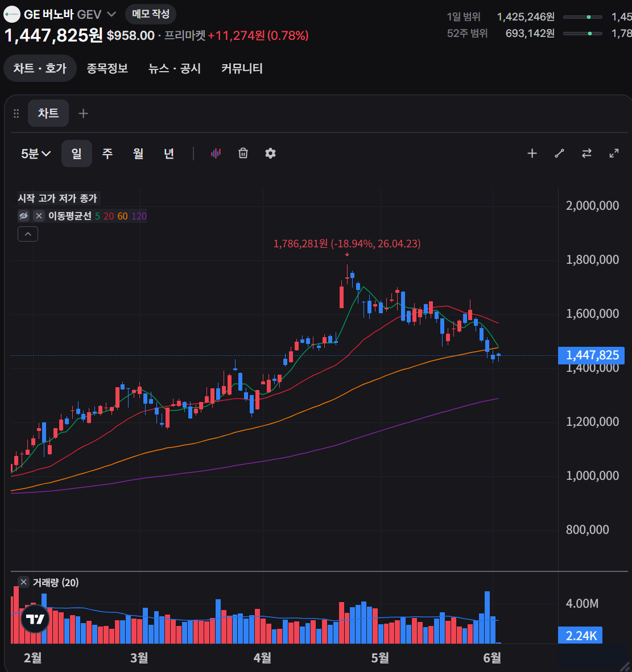Open chart settings gear icon

270,153
